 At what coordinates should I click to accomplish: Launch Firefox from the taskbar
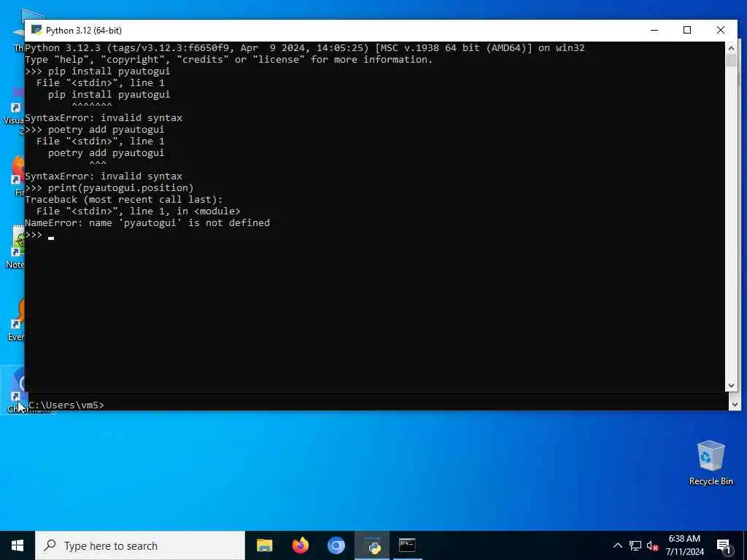coord(300,545)
